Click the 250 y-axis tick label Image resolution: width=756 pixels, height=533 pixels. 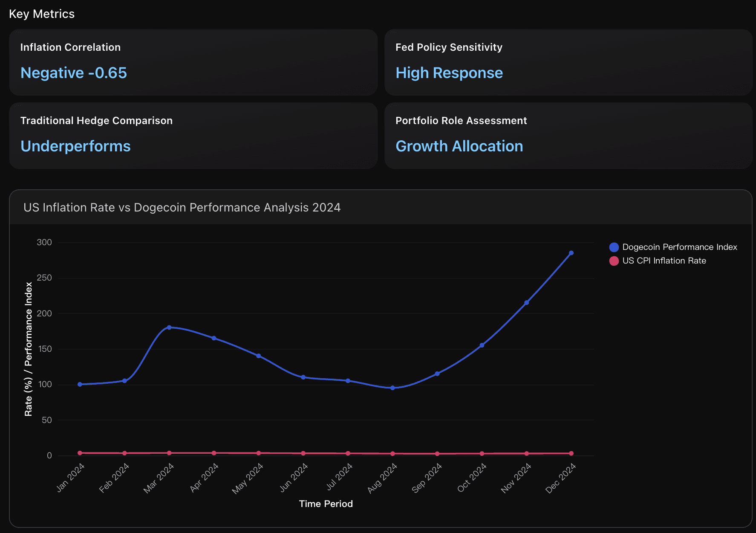[x=44, y=278]
